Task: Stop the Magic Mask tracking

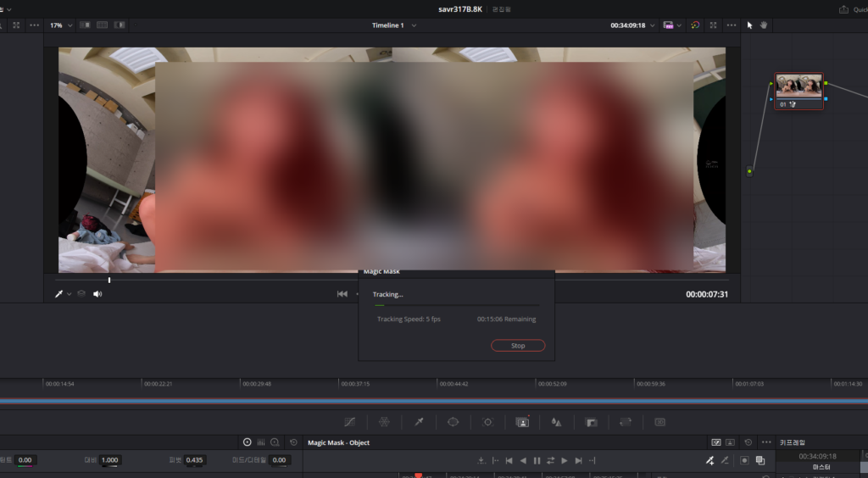Action: click(517, 346)
